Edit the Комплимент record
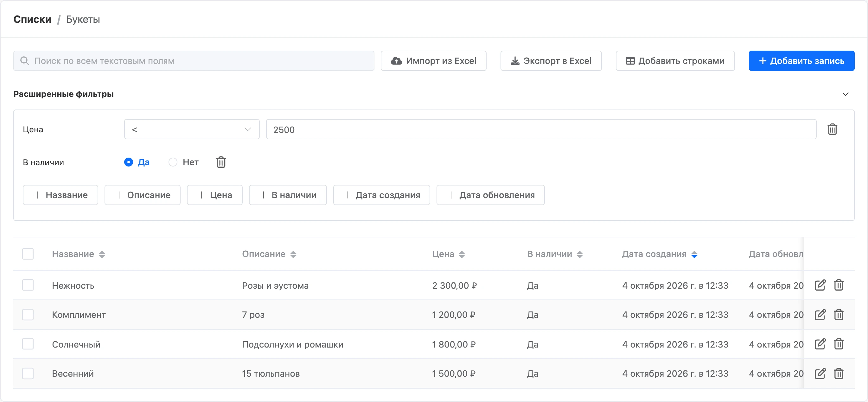The image size is (868, 402). 820,314
